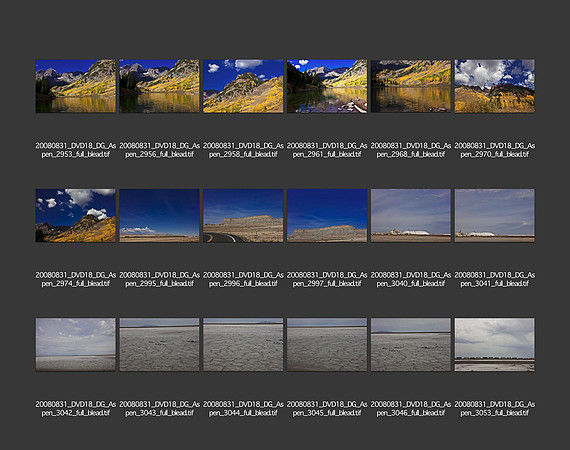Image resolution: width=570 pixels, height=450 pixels.
Task: Click filename label pen_2974_full_bleed.tif
Action: 76,284
